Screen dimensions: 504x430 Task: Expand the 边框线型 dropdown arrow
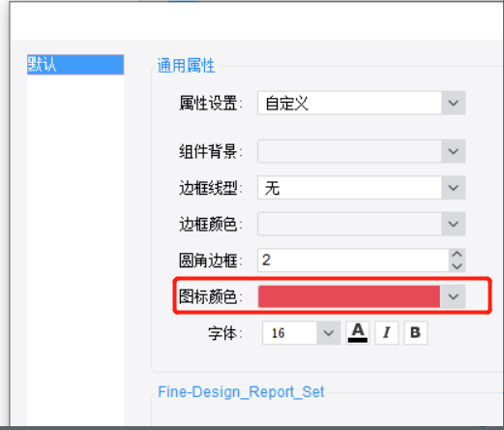454,188
